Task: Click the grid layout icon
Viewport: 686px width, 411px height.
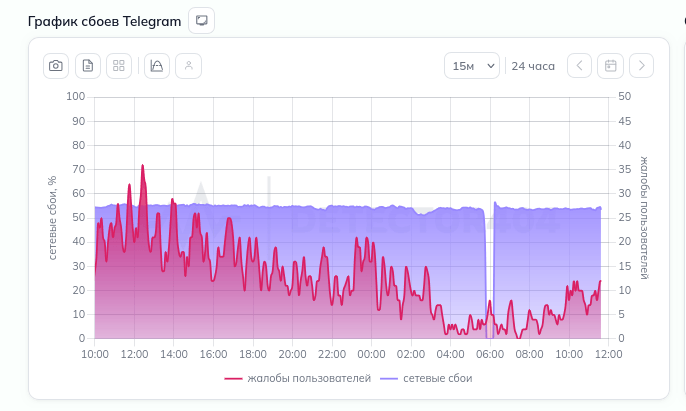Action: click(119, 66)
